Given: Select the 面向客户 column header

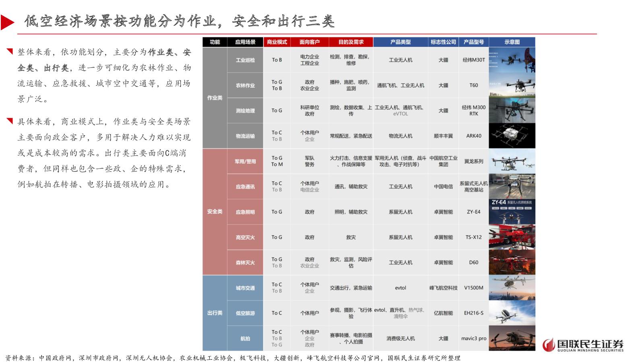Looking at the screenshot, I should (310, 42).
